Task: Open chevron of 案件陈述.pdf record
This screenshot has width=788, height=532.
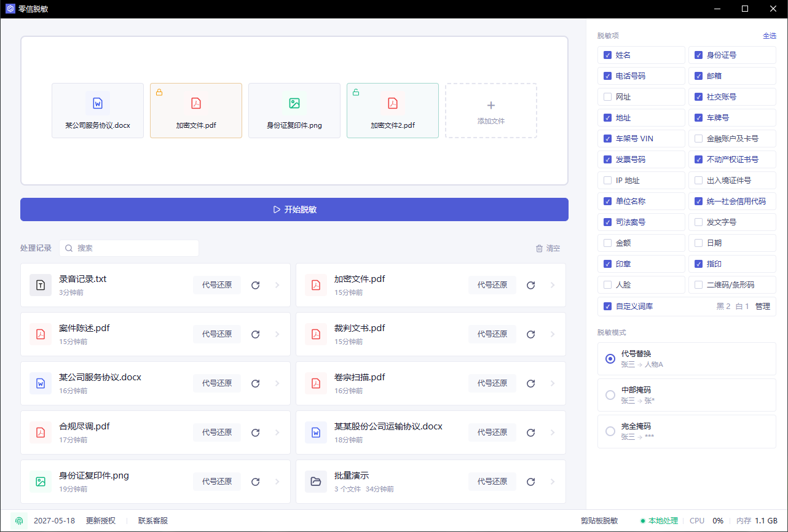Action: tap(277, 334)
